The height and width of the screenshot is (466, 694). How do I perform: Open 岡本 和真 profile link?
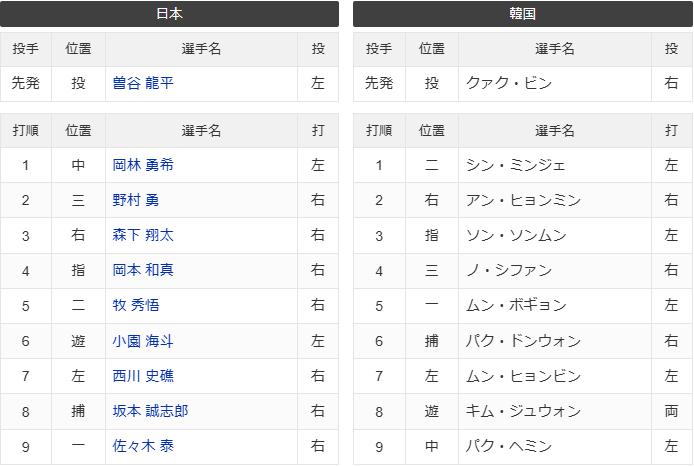(143, 270)
